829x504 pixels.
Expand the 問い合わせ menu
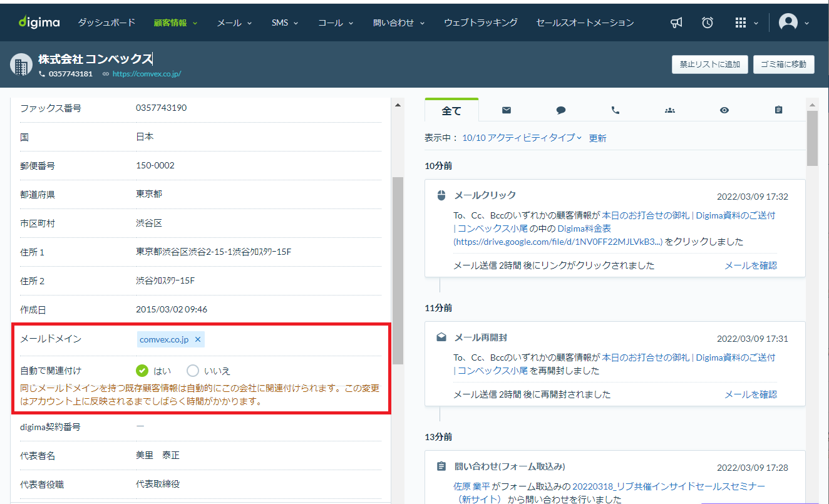click(399, 23)
